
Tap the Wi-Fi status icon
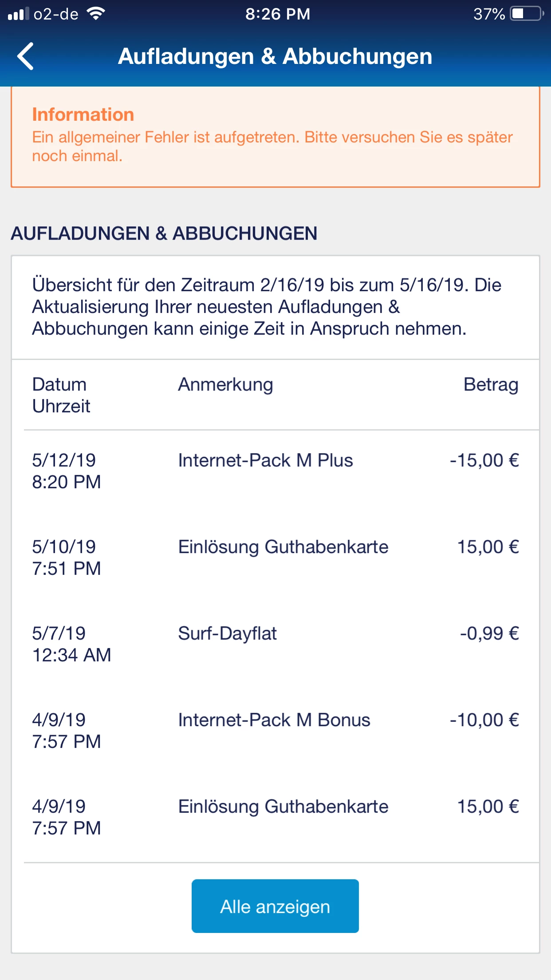click(95, 14)
